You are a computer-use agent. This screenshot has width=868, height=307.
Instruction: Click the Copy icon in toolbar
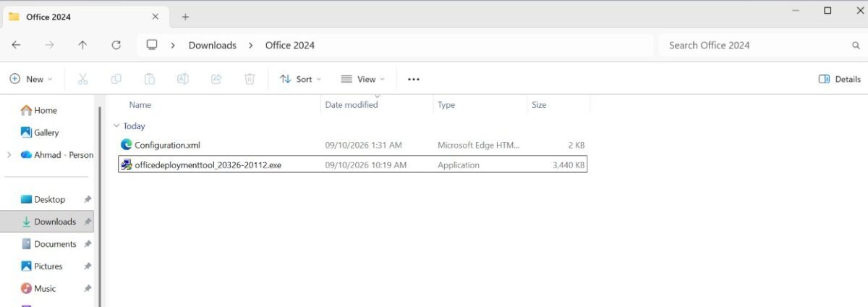116,79
